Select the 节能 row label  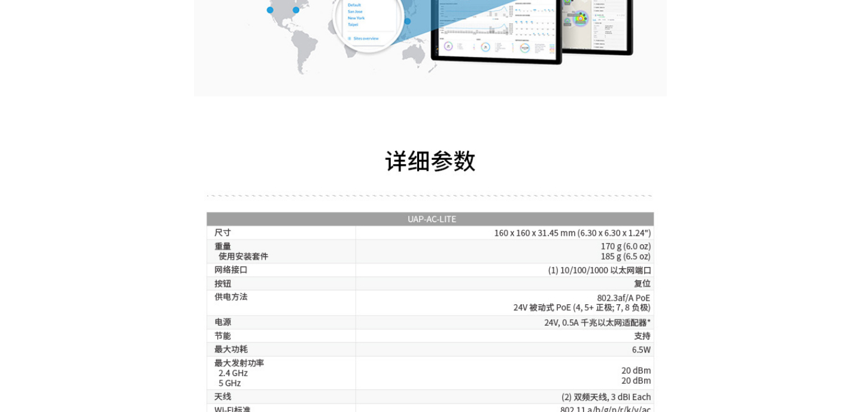(223, 335)
